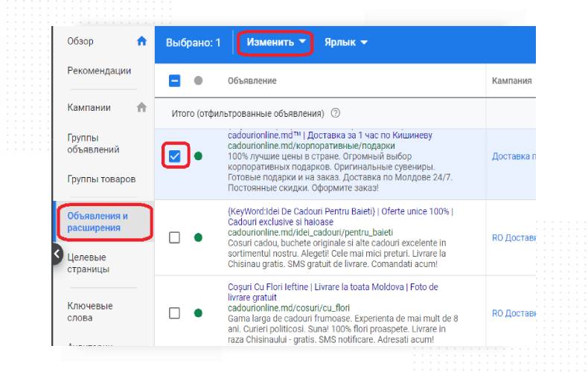Click green status dot of Coșuri Cu Flori ad
The image size is (588, 372).
click(199, 312)
